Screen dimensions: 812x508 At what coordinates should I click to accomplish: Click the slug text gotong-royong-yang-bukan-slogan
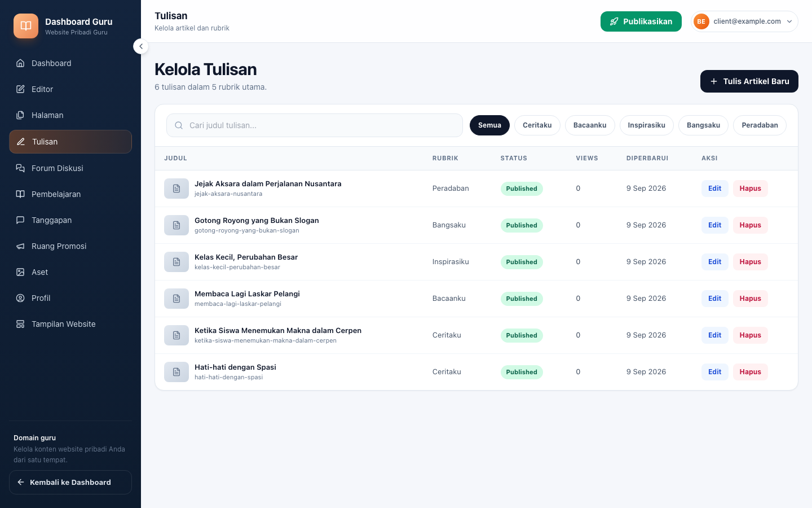[247, 230]
